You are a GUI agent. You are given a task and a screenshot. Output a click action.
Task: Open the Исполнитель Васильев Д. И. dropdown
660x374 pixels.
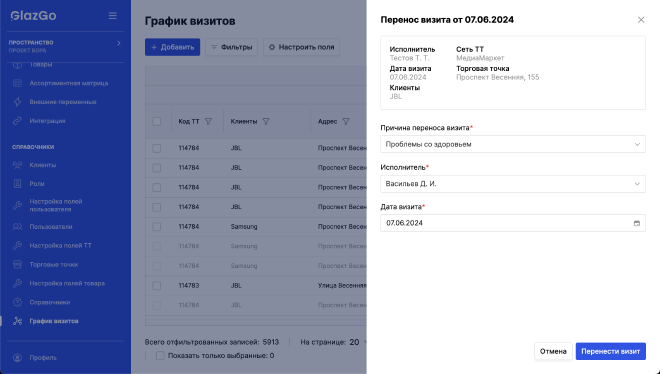tap(513, 184)
